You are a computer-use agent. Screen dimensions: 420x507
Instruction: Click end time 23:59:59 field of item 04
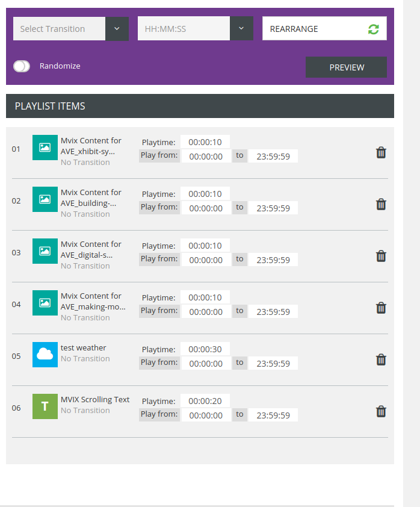pos(273,311)
